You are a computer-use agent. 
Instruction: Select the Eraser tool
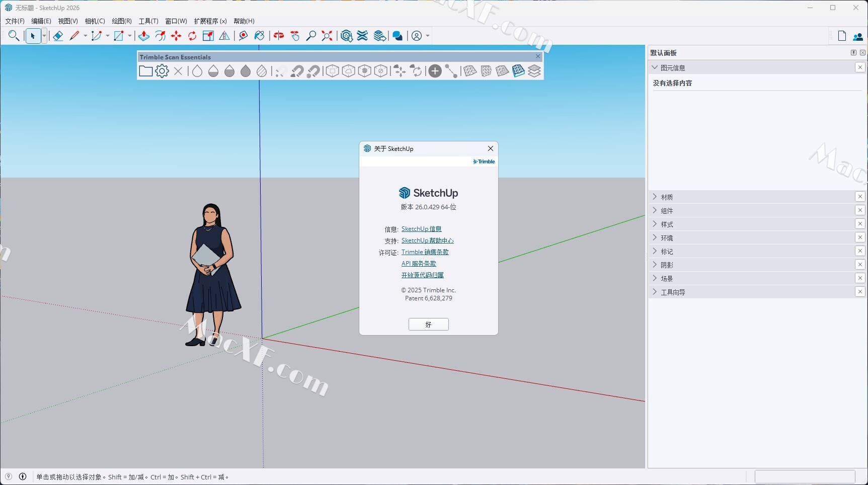click(x=58, y=36)
